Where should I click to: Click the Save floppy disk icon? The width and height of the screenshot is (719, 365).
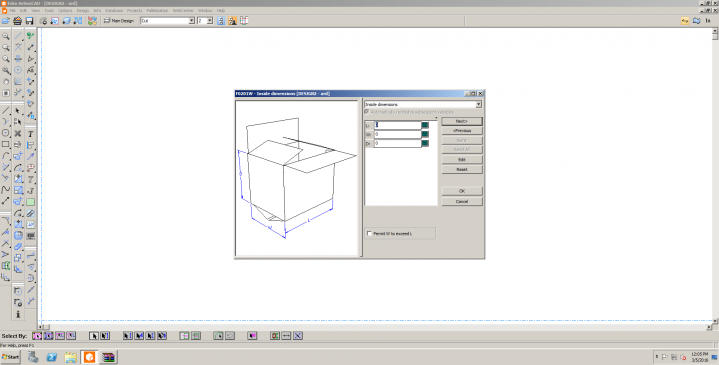point(29,21)
